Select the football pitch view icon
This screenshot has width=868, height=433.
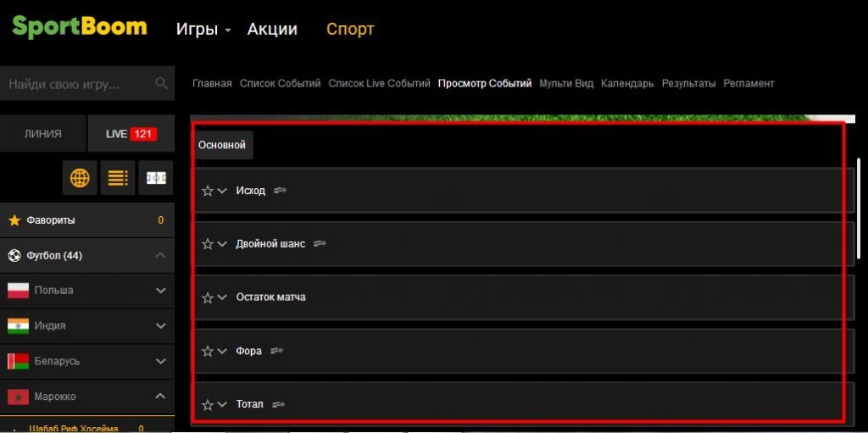coord(156,178)
